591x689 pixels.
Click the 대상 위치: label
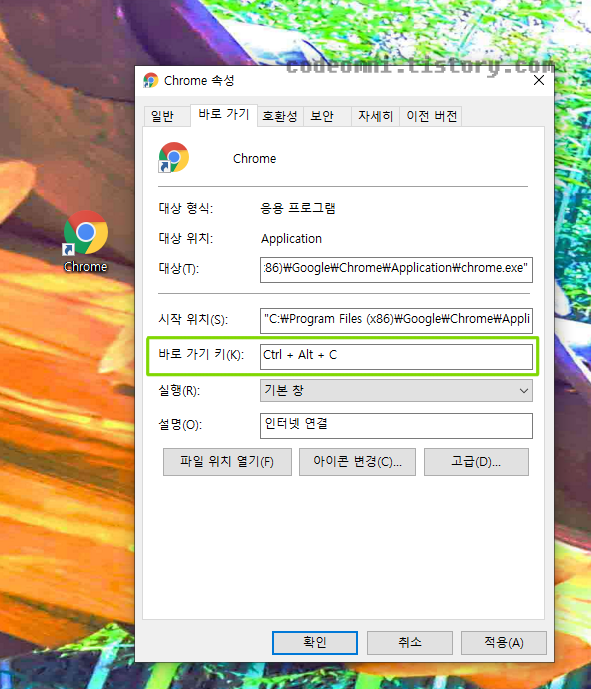185,239
